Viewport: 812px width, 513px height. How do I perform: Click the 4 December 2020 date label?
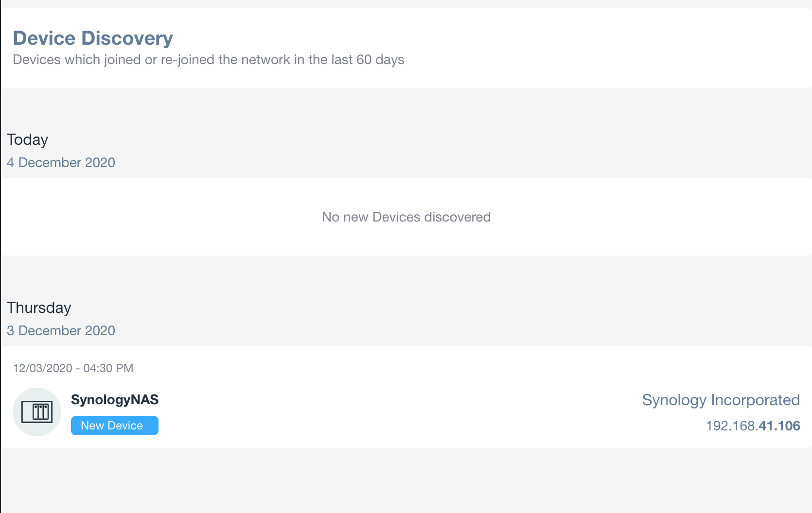(x=61, y=162)
